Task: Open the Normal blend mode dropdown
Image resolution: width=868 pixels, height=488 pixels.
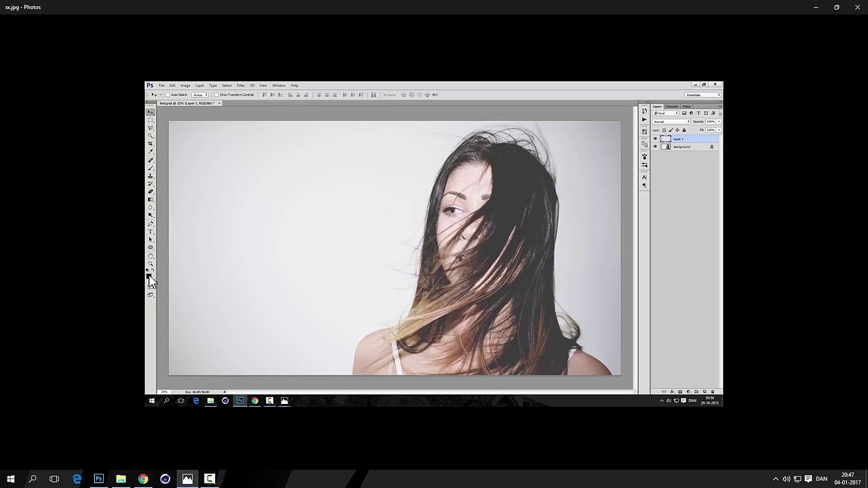Action: 671,121
